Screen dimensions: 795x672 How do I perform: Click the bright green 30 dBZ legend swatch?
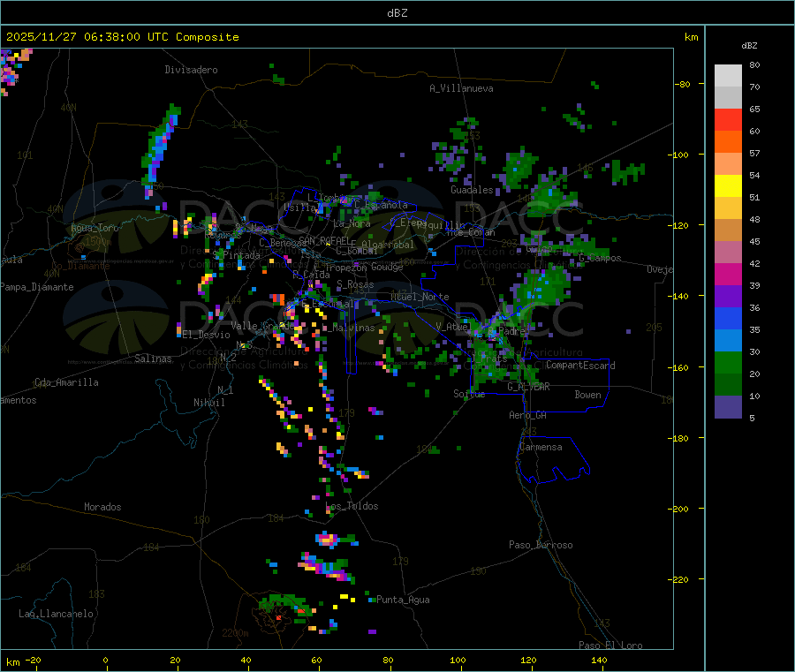[728, 362]
